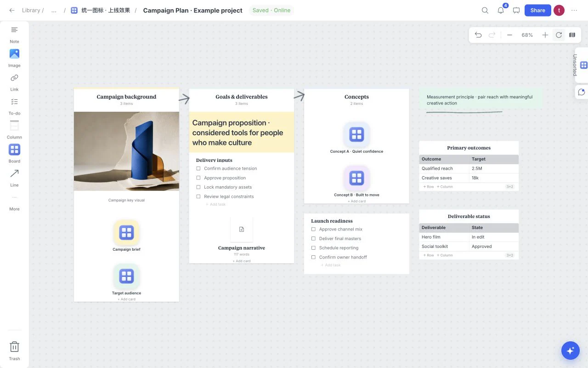This screenshot has height=368, width=588.
Task: Select the Image tool in sidebar
Action: point(14,58)
